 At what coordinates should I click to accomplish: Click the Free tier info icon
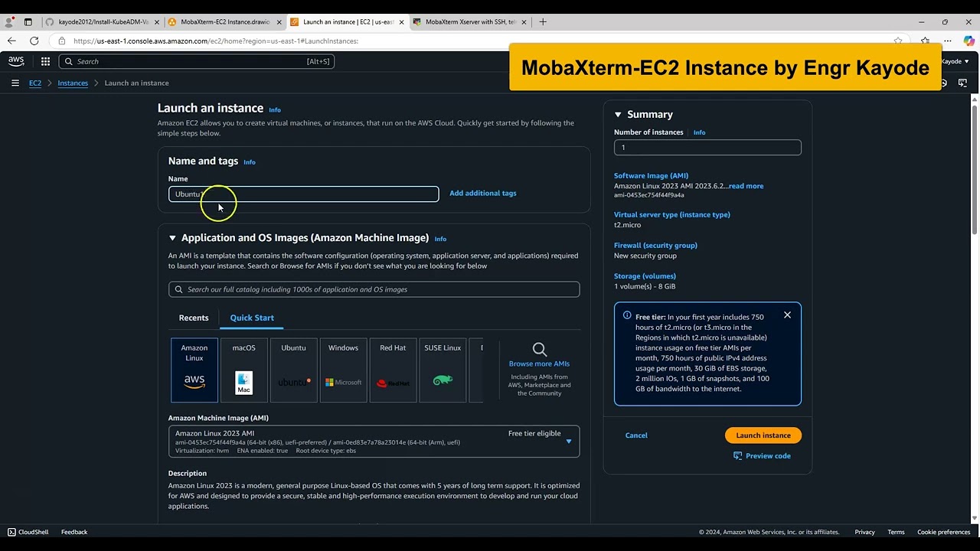627,315
